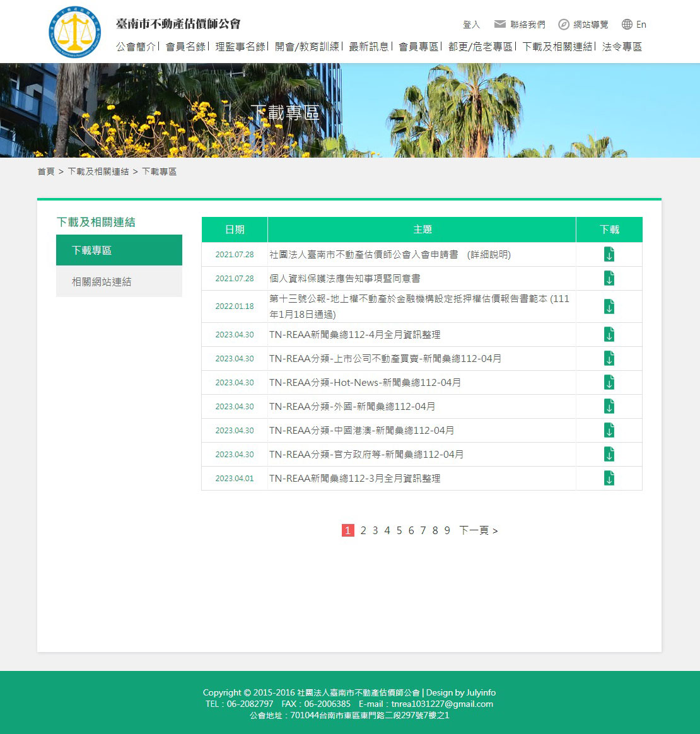Image resolution: width=700 pixels, height=734 pixels.
Task: Click the association scale logo icon
Action: point(74,32)
